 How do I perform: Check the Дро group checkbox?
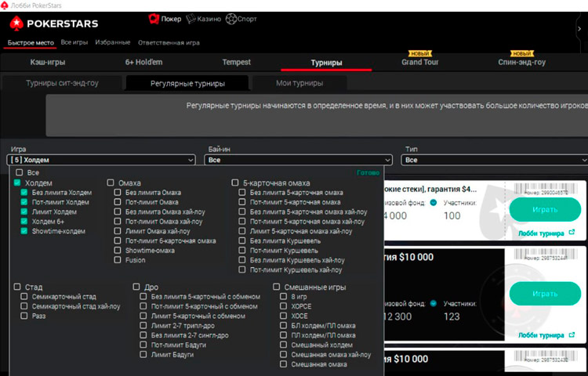click(x=136, y=287)
